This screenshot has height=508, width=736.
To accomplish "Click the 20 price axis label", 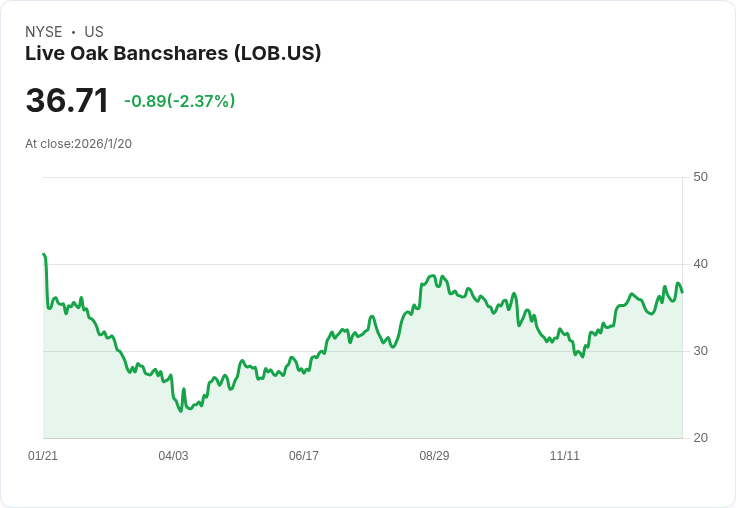I will pos(700,438).
